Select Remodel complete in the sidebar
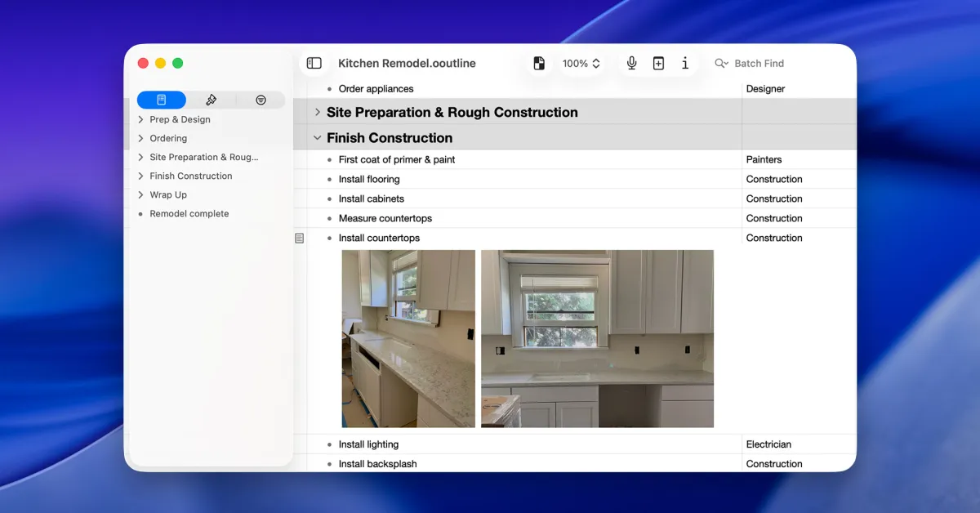 pyautogui.click(x=189, y=214)
